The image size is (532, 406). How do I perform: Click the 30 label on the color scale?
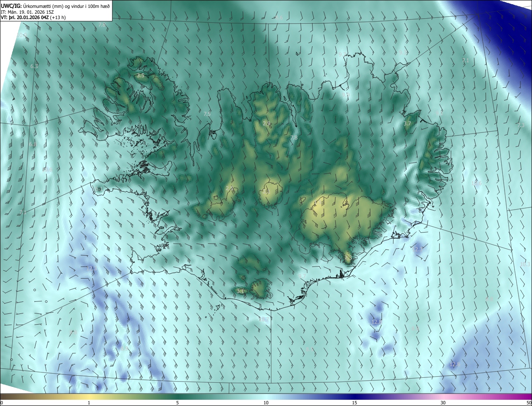[443, 403]
